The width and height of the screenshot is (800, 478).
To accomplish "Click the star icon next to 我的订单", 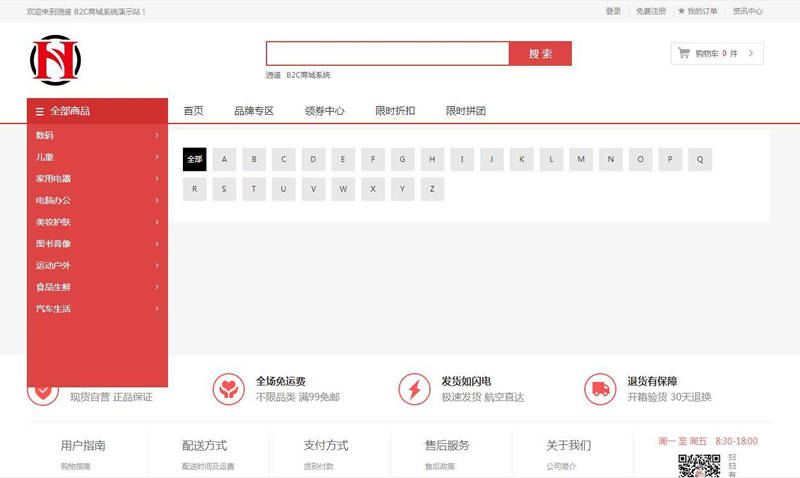I will pos(681,11).
